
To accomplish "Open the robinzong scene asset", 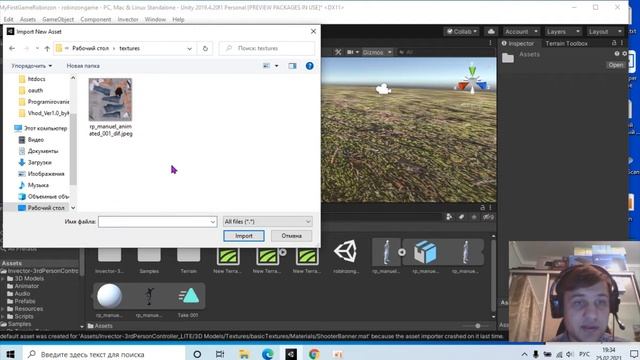I will 346,251.
